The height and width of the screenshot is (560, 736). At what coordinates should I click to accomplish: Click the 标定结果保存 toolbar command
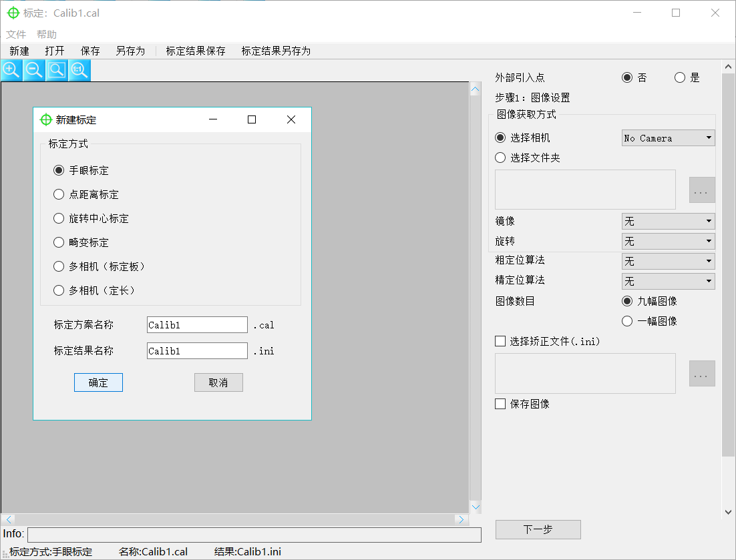click(x=195, y=50)
